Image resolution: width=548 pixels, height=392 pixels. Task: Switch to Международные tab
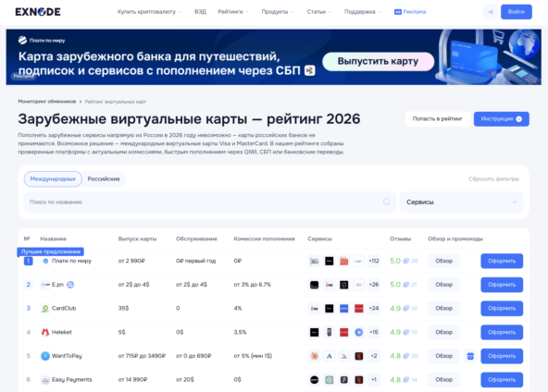point(53,179)
